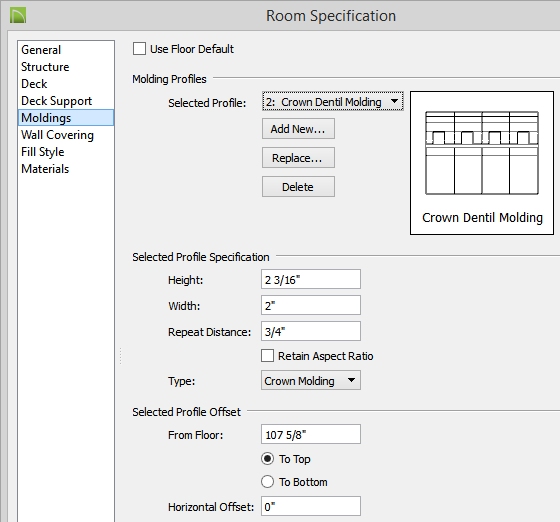This screenshot has width=560, height=522.
Task: Select the Wall Covering panel
Action: 57,135
